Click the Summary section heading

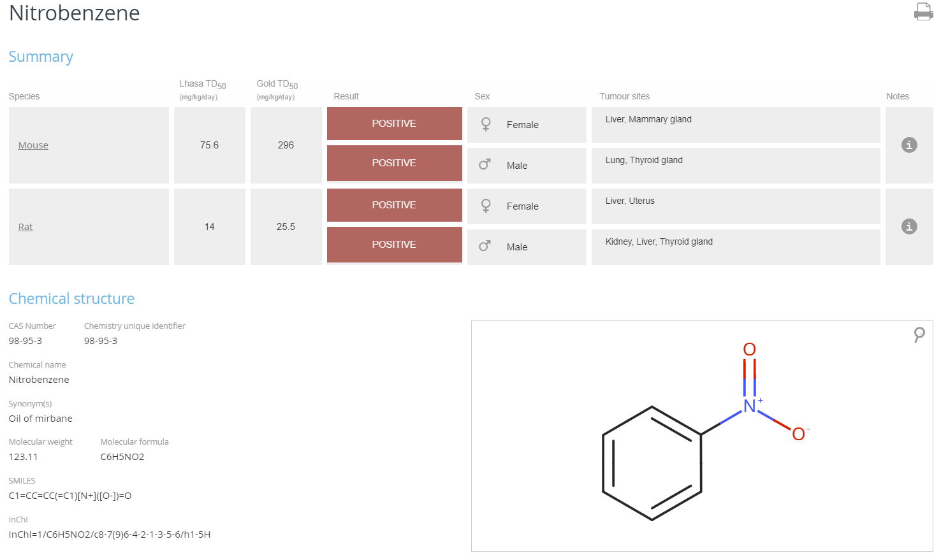pyautogui.click(x=41, y=57)
